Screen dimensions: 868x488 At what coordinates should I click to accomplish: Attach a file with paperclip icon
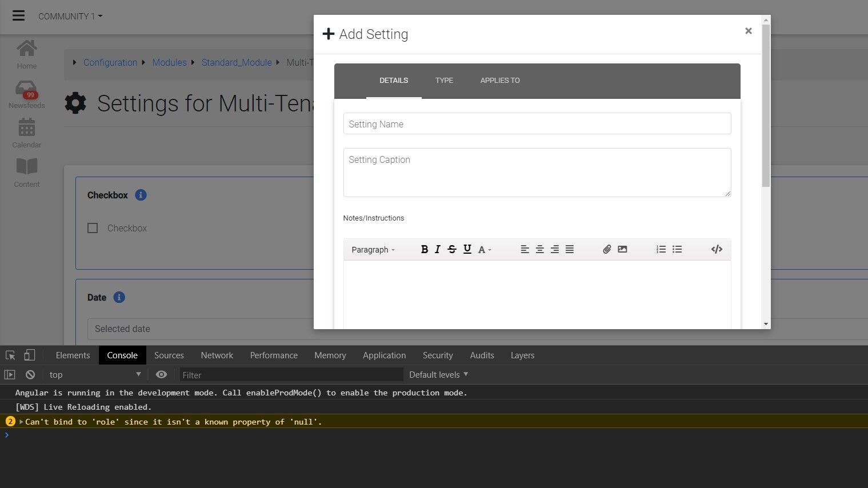607,249
